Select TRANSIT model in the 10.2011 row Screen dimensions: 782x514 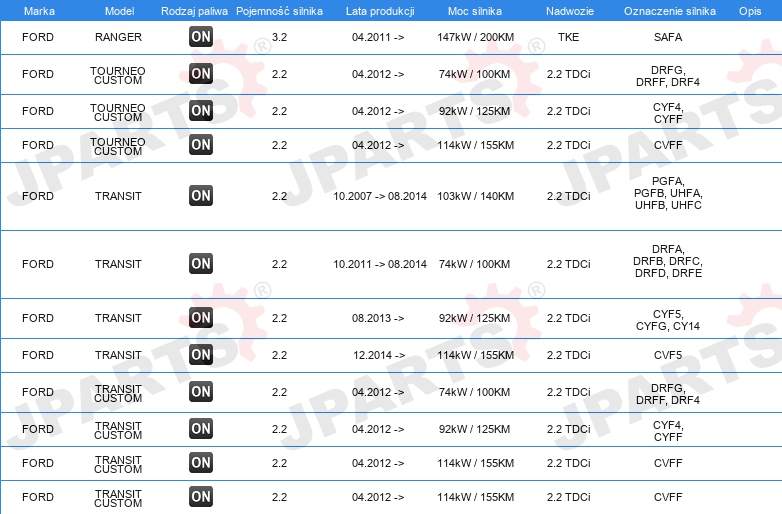[x=118, y=264]
